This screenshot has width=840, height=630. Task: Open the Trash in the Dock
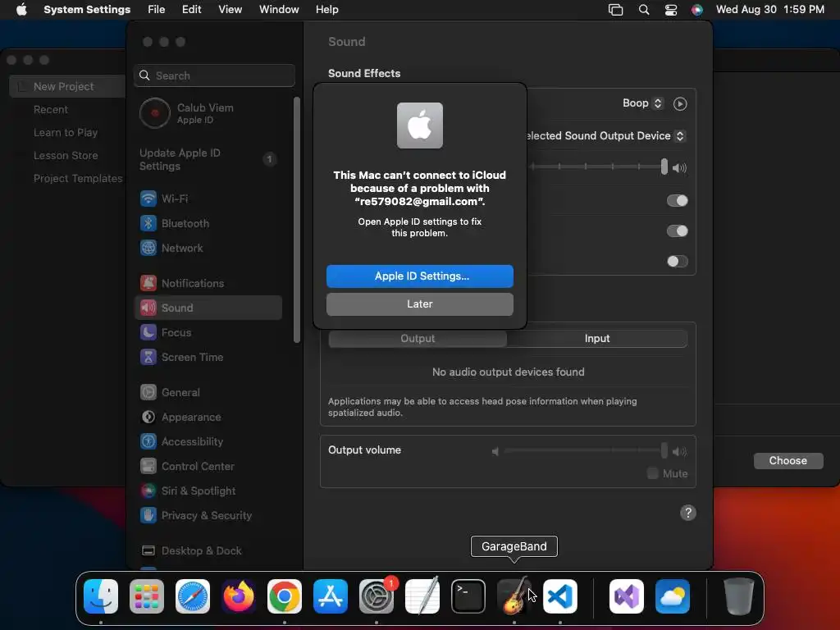click(739, 596)
